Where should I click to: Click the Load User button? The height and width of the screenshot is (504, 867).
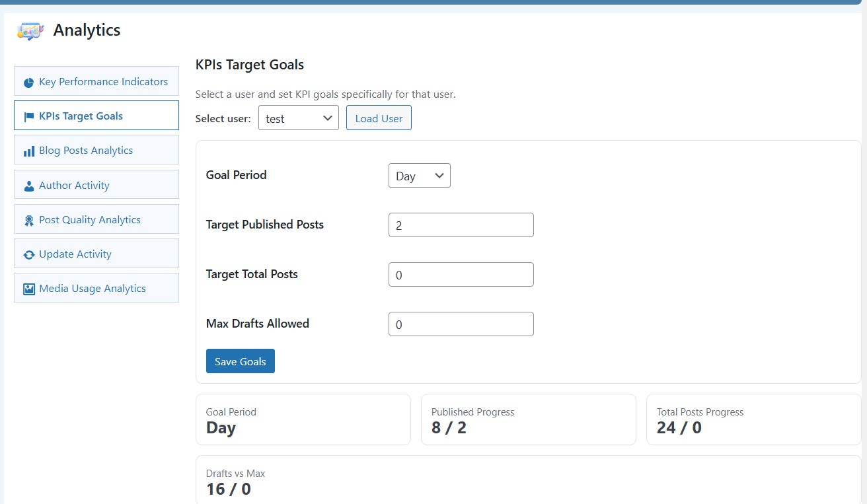coord(379,118)
